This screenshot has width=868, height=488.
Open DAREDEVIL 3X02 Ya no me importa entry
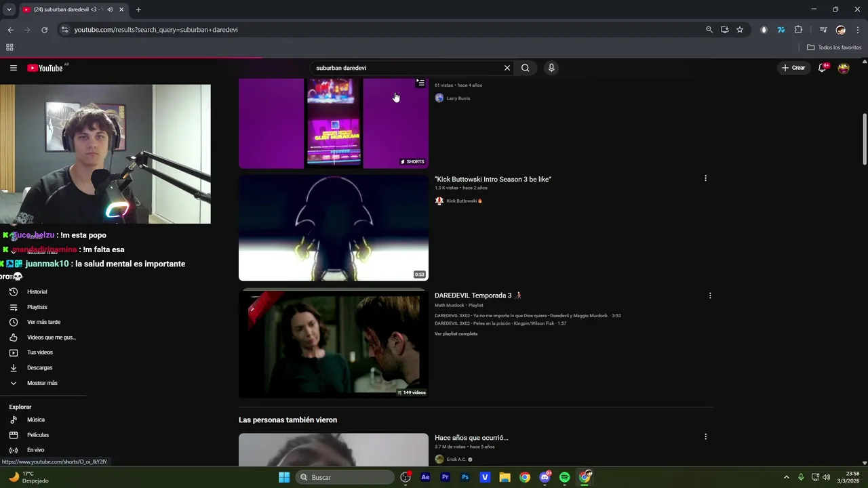coord(528,315)
